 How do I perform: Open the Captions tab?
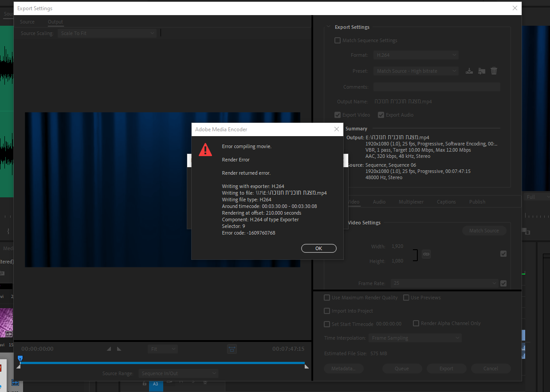[x=446, y=202]
